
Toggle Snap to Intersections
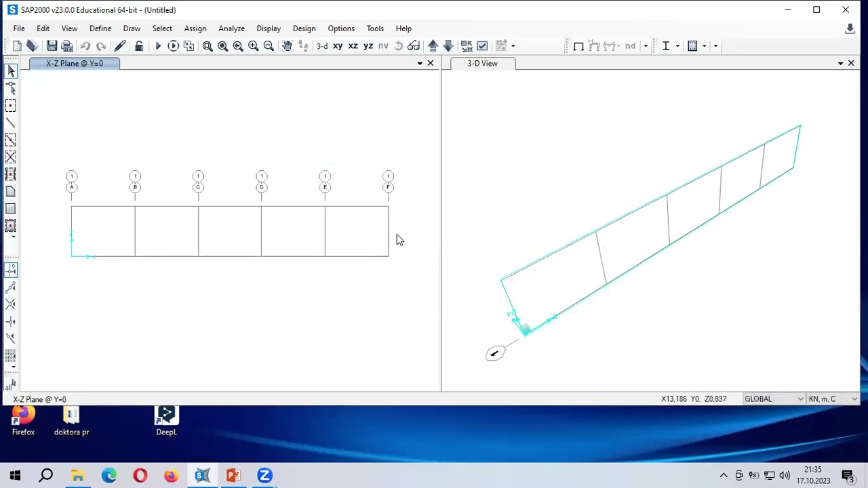(11, 304)
